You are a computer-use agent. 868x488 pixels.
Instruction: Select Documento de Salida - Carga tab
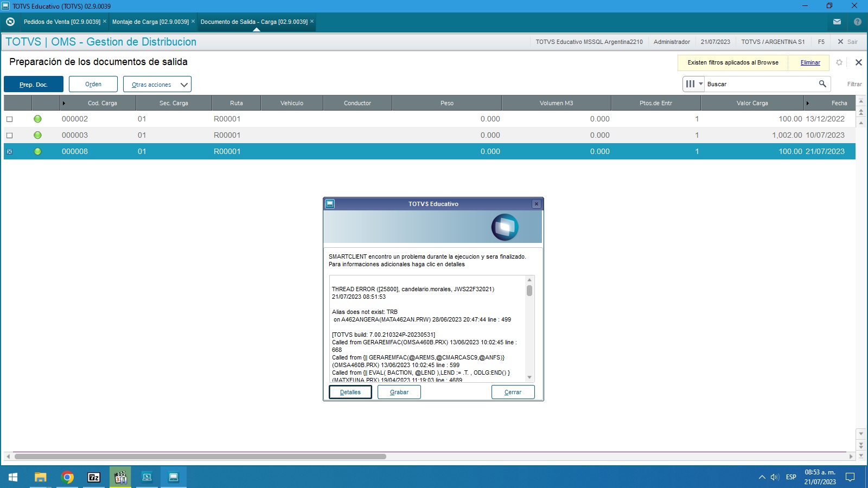254,22
